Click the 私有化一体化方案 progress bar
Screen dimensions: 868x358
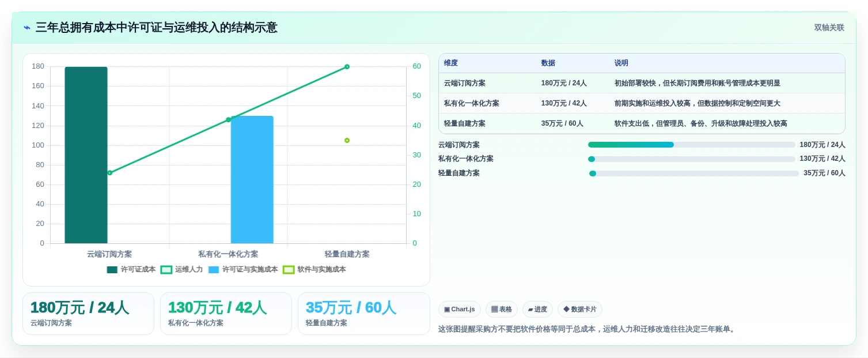pos(691,159)
